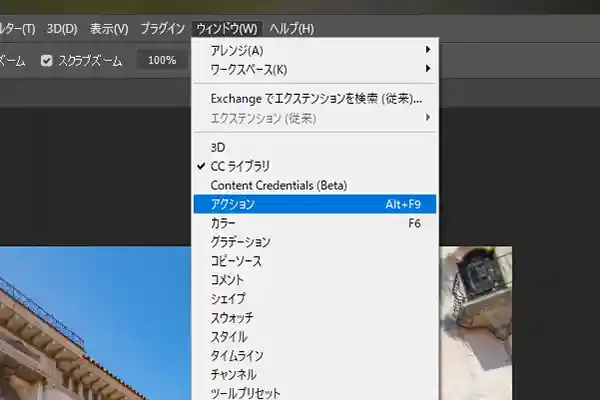Open the 3D(D) menu
The width and height of the screenshot is (600, 400).
tap(62, 29)
